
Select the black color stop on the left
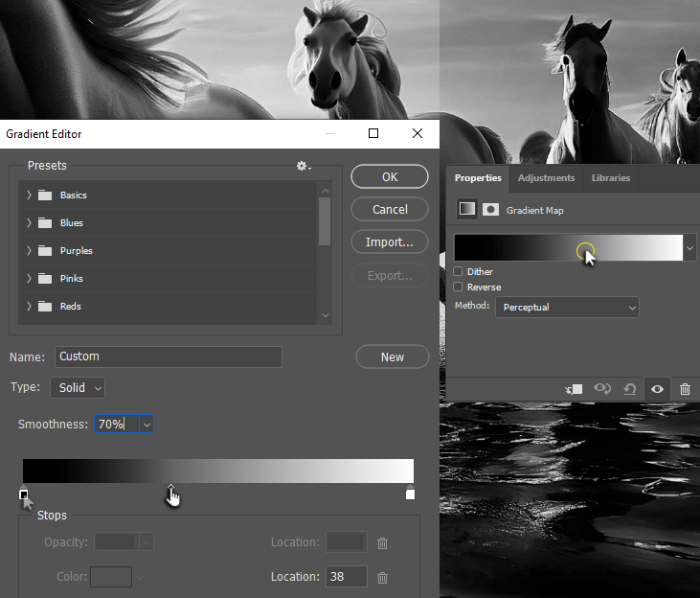point(24,493)
